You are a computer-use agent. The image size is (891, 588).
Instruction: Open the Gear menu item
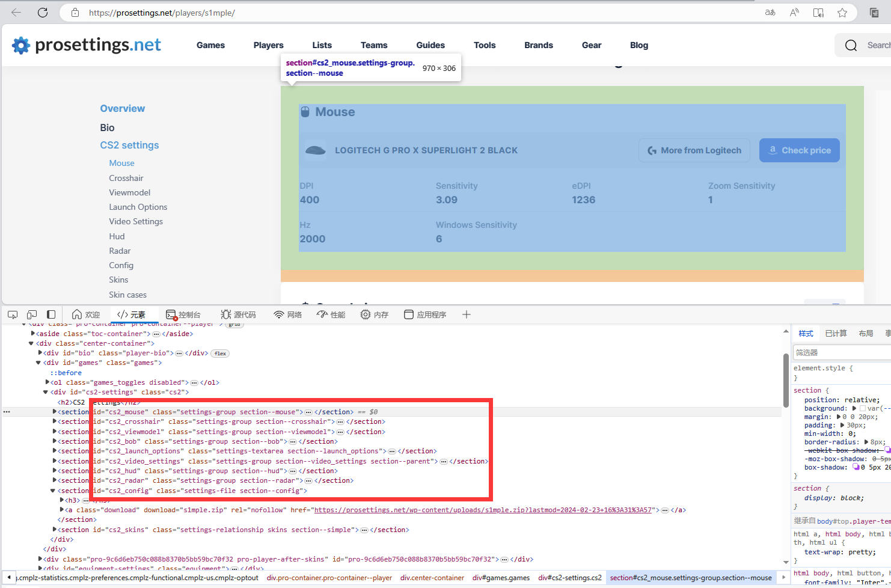(x=592, y=45)
